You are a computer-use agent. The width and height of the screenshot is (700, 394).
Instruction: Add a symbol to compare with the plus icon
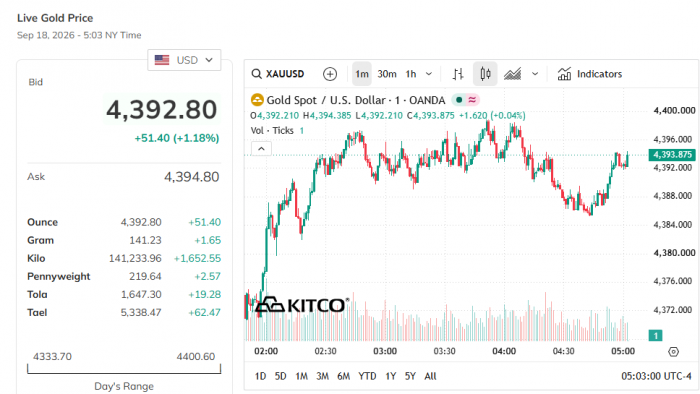(x=330, y=74)
